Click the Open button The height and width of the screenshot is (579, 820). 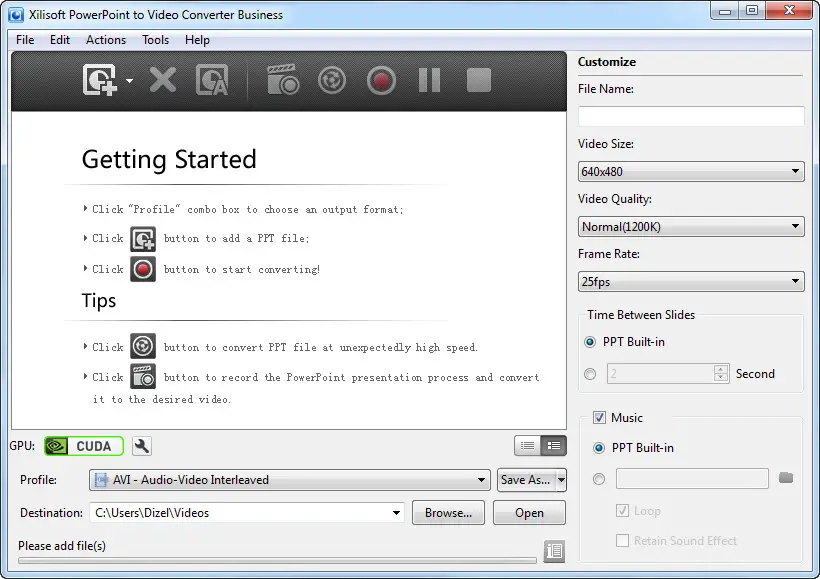click(x=529, y=513)
